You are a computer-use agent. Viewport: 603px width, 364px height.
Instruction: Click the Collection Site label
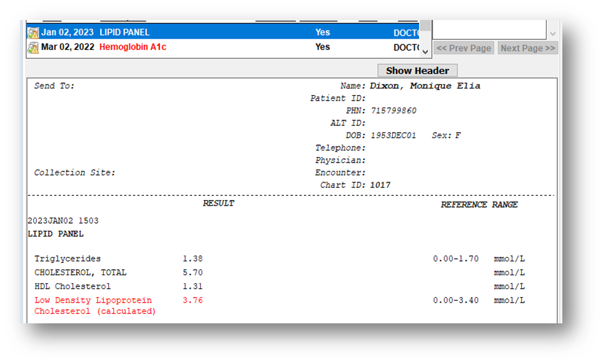pyautogui.click(x=74, y=173)
